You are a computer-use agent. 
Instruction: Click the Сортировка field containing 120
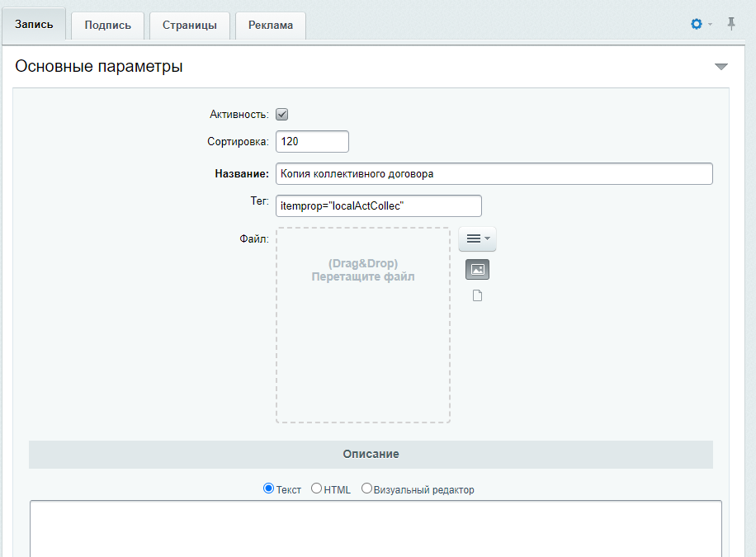pyautogui.click(x=312, y=142)
